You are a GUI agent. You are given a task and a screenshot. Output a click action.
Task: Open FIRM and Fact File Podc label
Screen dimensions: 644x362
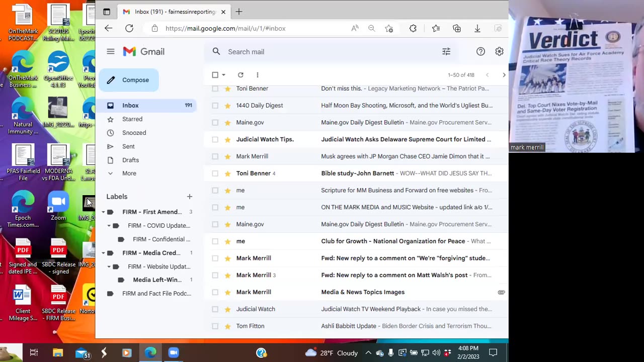(x=156, y=294)
